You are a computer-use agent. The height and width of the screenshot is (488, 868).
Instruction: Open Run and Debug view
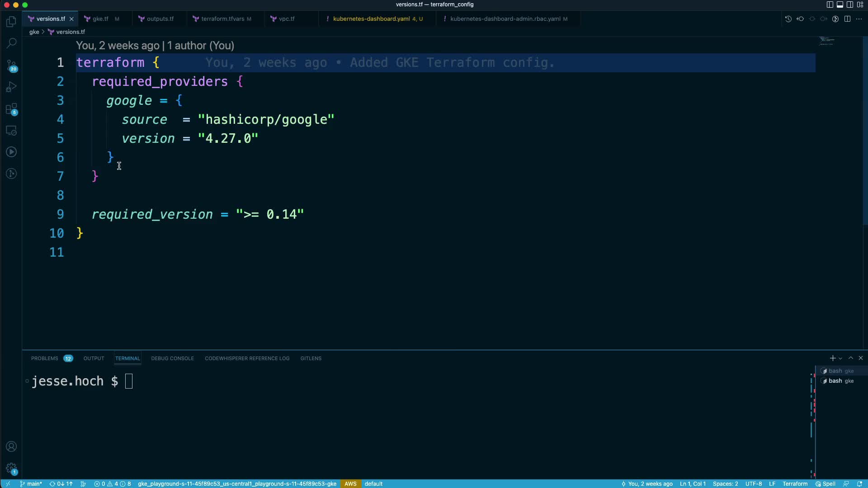(12, 87)
